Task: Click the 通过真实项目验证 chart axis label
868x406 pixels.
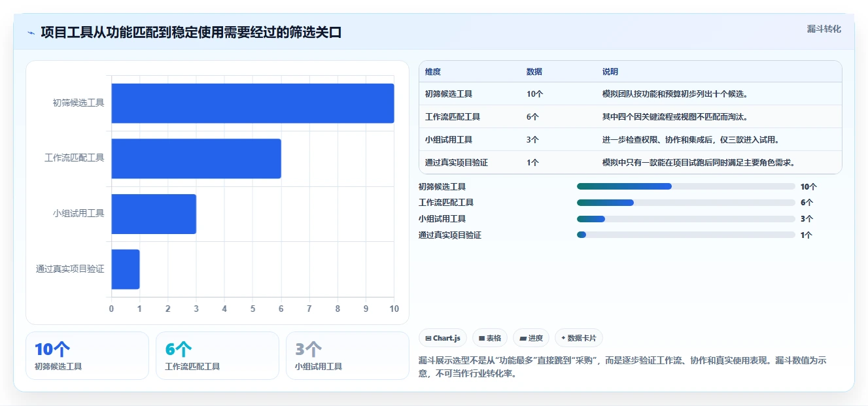Action: tap(70, 269)
